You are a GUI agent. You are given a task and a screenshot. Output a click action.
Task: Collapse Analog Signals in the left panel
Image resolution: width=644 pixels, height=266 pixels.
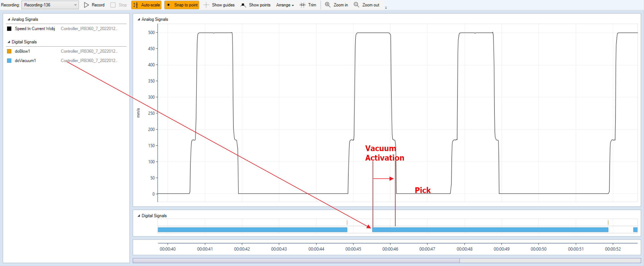(9, 19)
